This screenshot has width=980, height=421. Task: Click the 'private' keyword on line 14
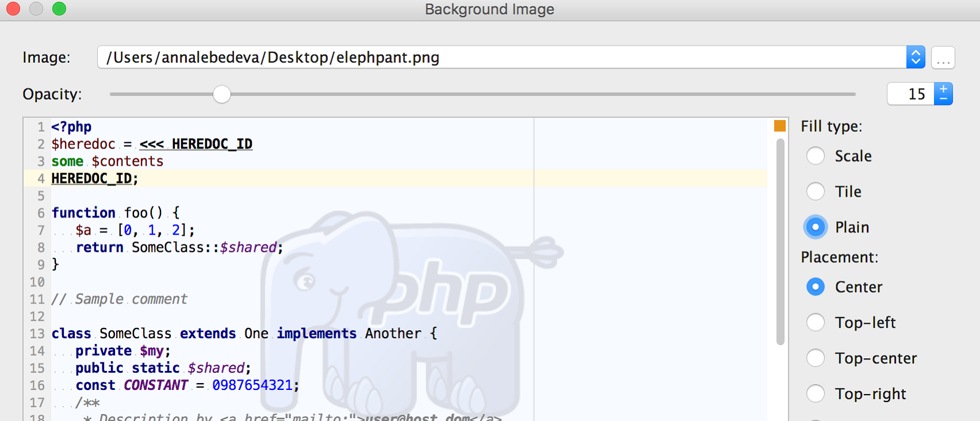(104, 351)
